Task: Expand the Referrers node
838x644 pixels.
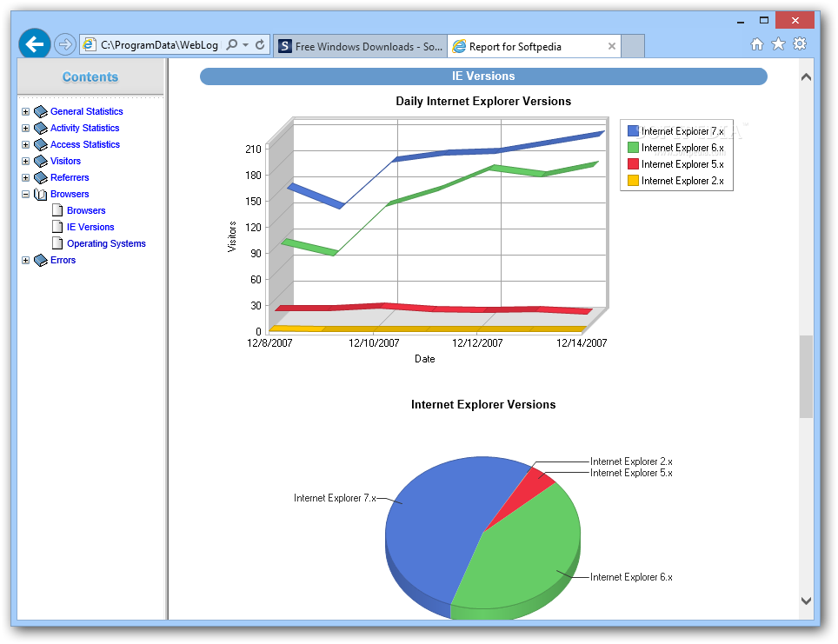Action: click(26, 178)
